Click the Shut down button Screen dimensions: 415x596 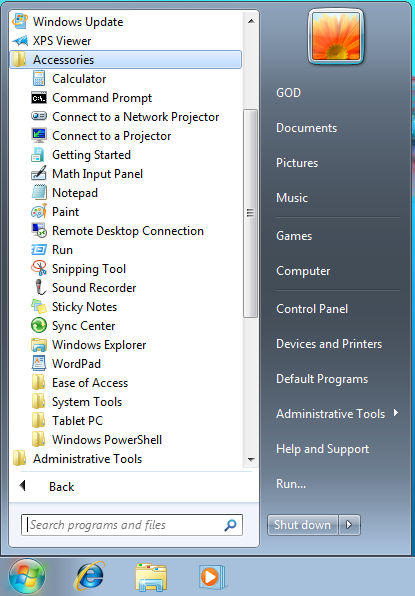pyautogui.click(x=303, y=525)
